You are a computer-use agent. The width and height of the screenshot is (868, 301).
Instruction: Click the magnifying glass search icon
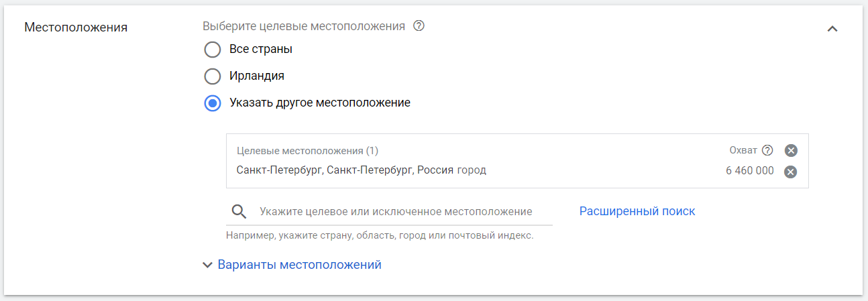239,212
